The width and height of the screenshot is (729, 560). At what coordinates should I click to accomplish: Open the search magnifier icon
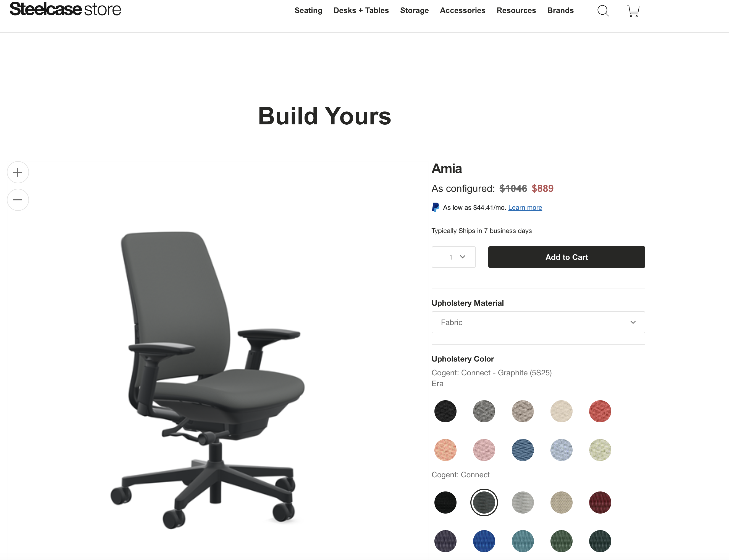click(603, 11)
